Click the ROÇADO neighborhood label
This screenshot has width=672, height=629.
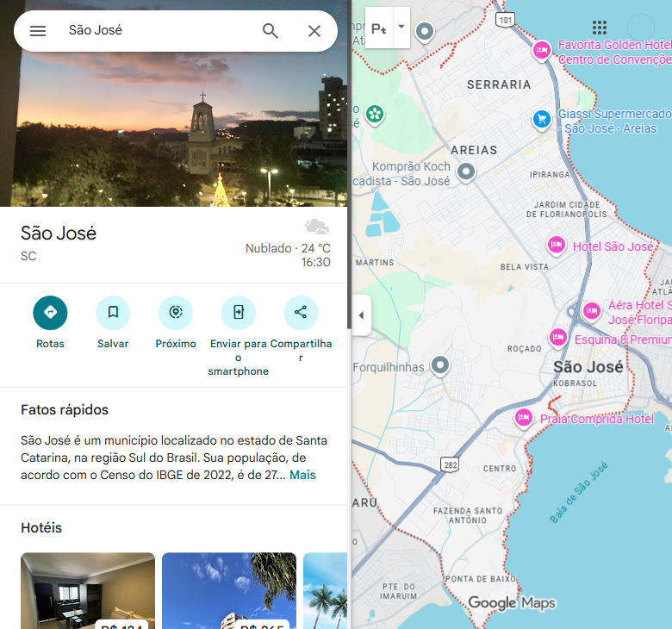click(524, 349)
